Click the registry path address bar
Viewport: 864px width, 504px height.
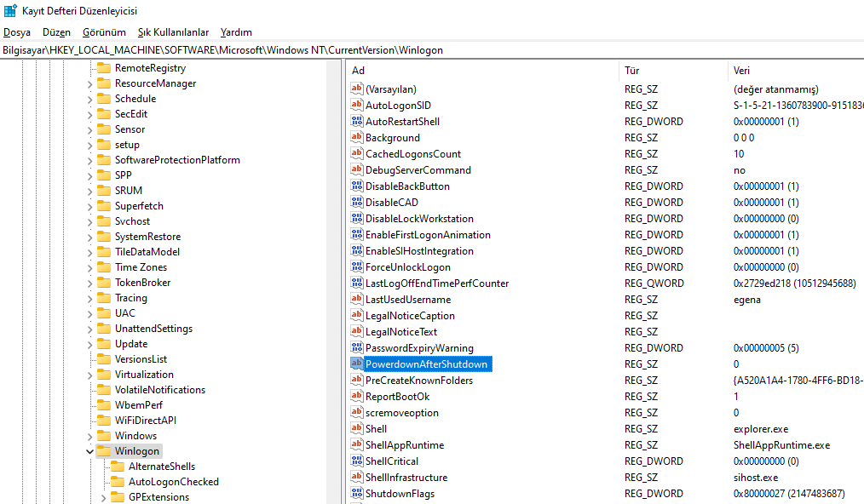pos(432,50)
